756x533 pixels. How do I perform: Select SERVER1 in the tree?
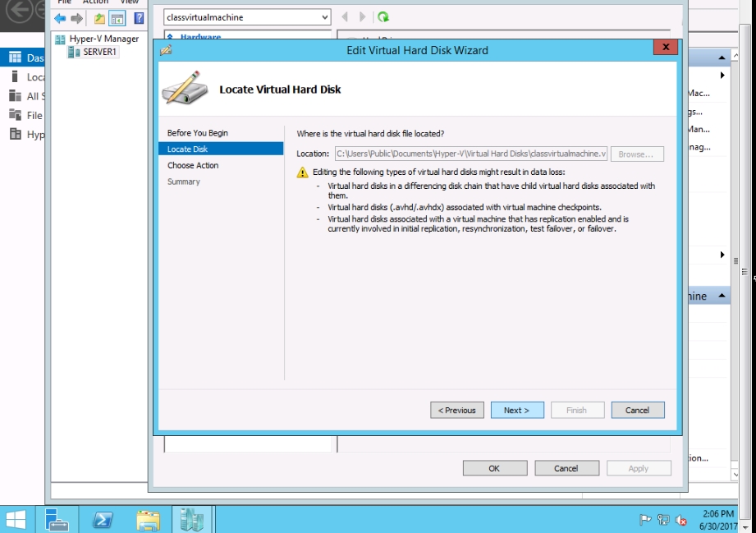pos(99,52)
